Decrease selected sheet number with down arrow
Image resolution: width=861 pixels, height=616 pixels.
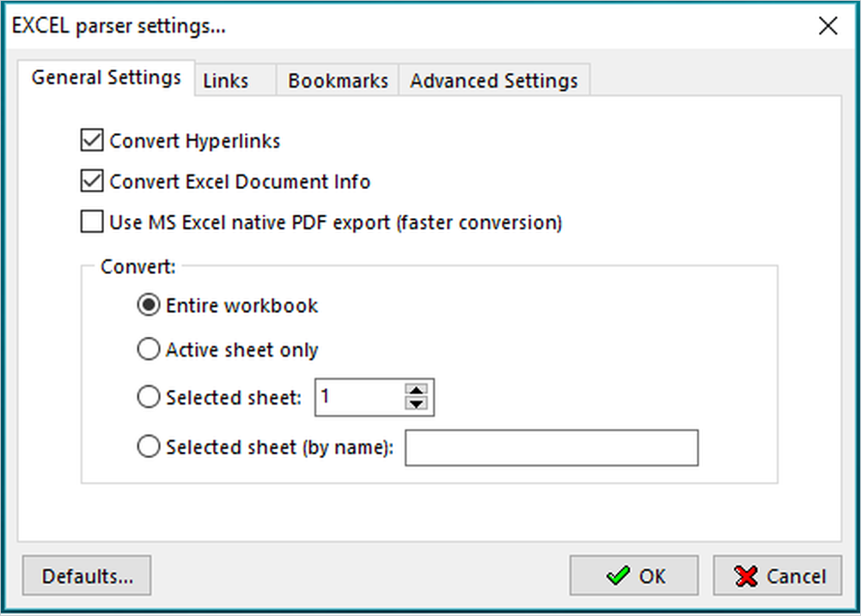[416, 404]
